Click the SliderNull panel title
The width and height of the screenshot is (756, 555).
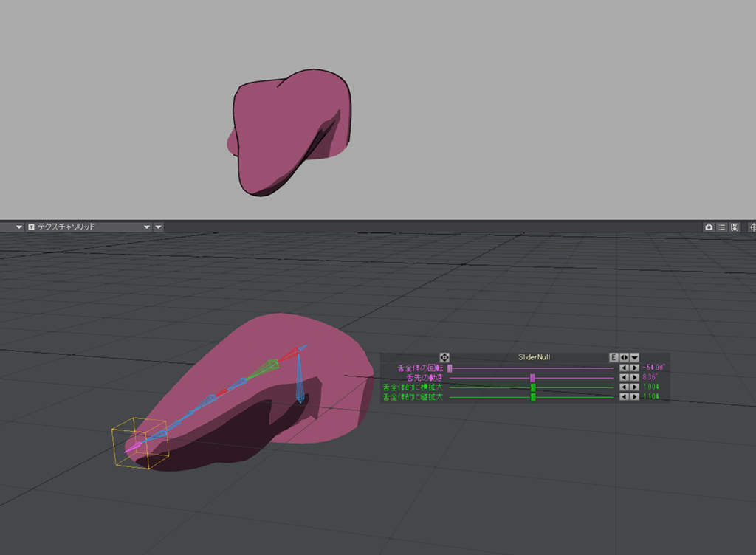pyautogui.click(x=535, y=357)
